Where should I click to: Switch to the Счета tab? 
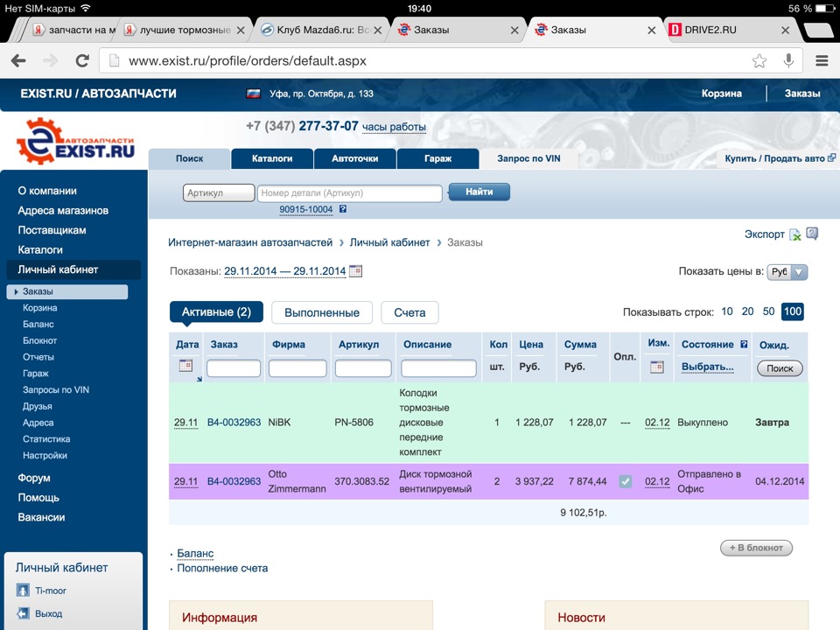pos(409,313)
